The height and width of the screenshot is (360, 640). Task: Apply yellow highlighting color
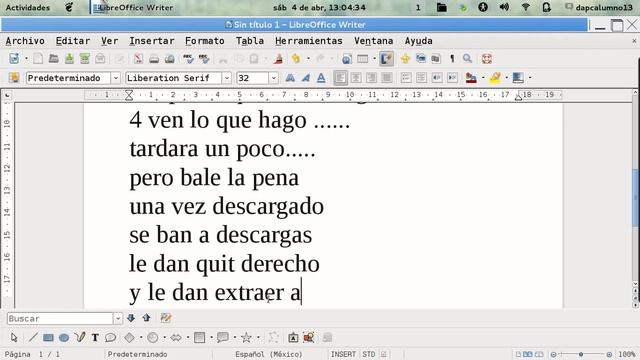click(495, 78)
